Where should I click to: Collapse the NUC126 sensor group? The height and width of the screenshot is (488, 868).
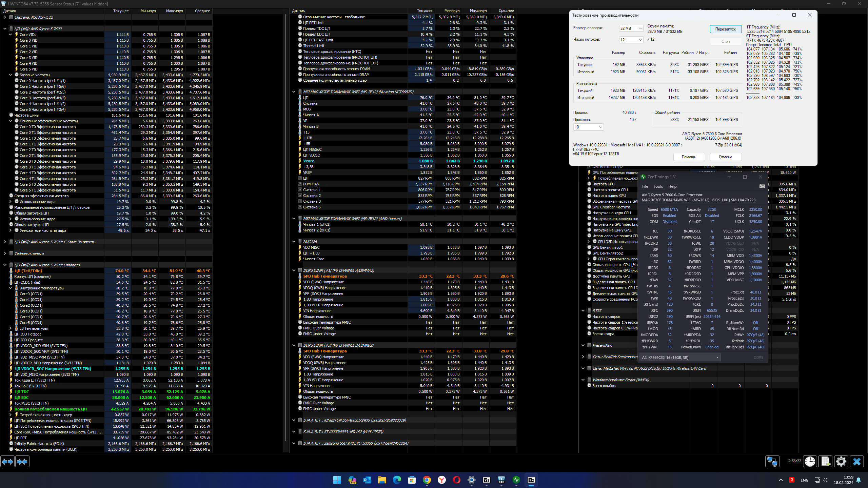pos(294,242)
